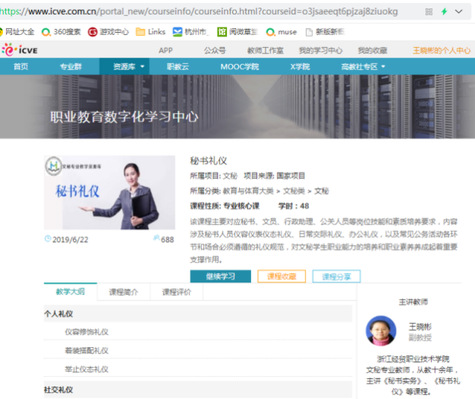The height and width of the screenshot is (399, 475).
Task: Click the 秘书礼仪 course title
Action: pyautogui.click(x=208, y=161)
